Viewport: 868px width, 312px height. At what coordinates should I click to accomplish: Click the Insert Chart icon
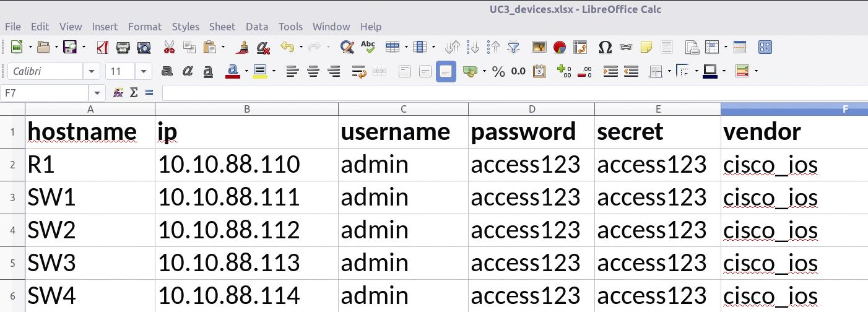[x=560, y=47]
